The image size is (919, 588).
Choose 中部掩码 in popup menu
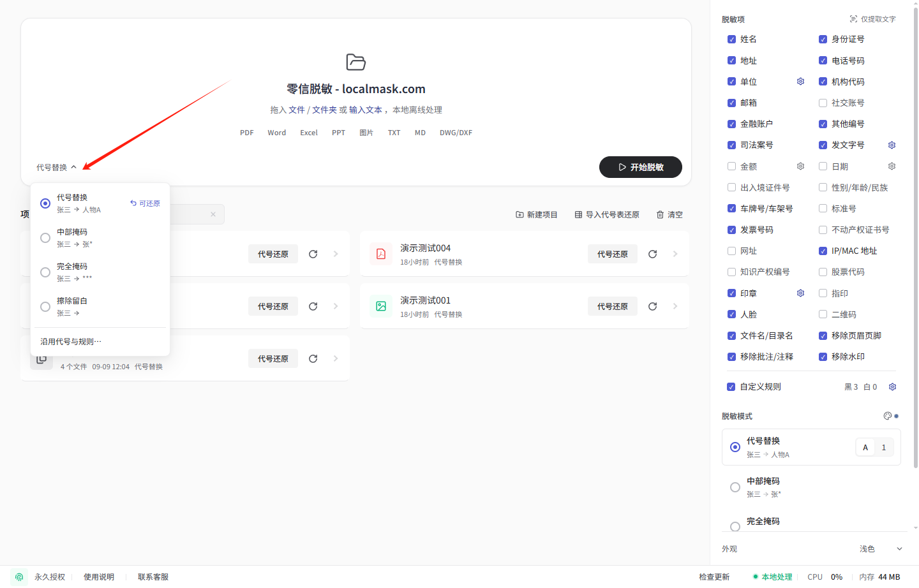click(100, 237)
